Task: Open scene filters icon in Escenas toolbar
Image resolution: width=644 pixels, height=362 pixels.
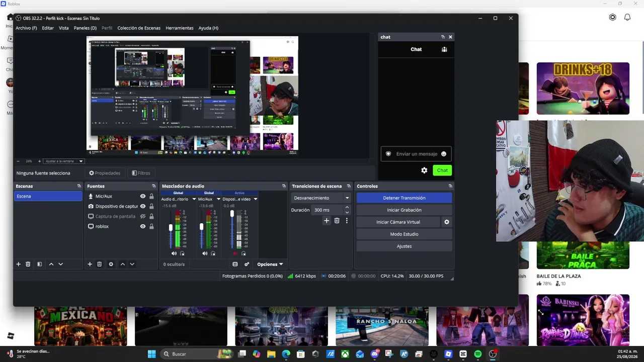Action: (x=39, y=264)
